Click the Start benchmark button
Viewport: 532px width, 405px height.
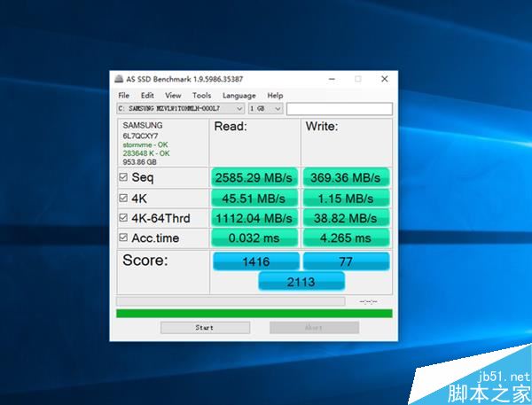tap(206, 328)
